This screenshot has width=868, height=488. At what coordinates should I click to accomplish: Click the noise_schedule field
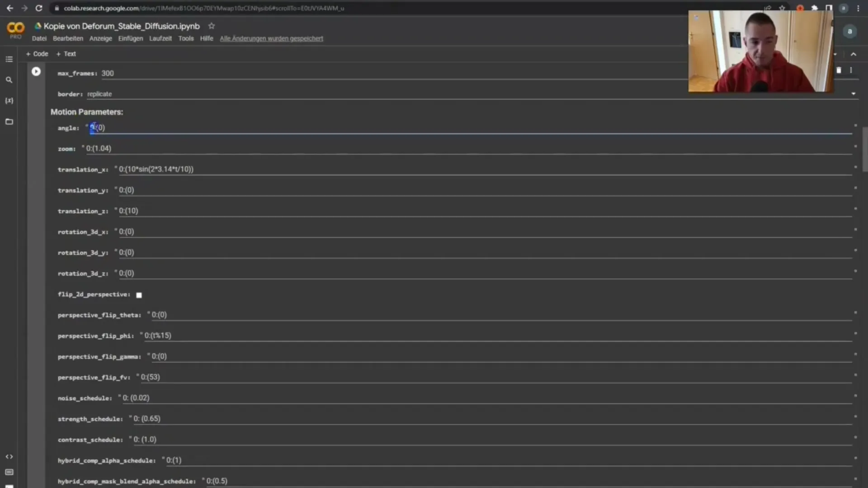point(486,398)
